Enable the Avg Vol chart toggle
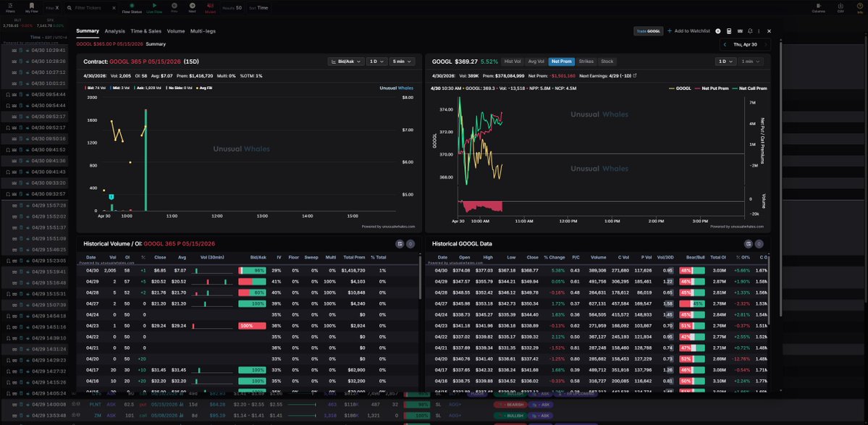This screenshot has width=868, height=425. [x=536, y=62]
